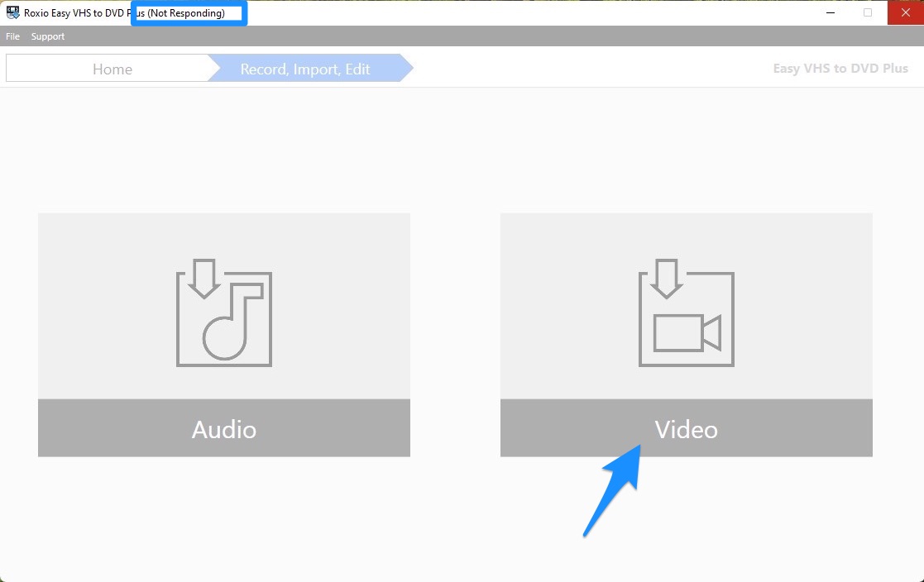Screen dimensions: 924x582
Task: Click the greyed-out maximize window button
Action: [868, 13]
